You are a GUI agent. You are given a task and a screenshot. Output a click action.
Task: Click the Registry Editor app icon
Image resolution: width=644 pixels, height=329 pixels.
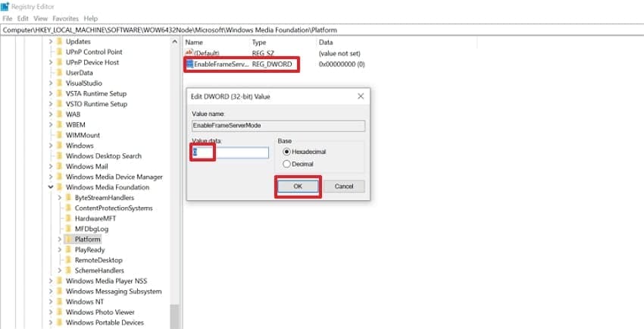pyautogui.click(x=5, y=7)
